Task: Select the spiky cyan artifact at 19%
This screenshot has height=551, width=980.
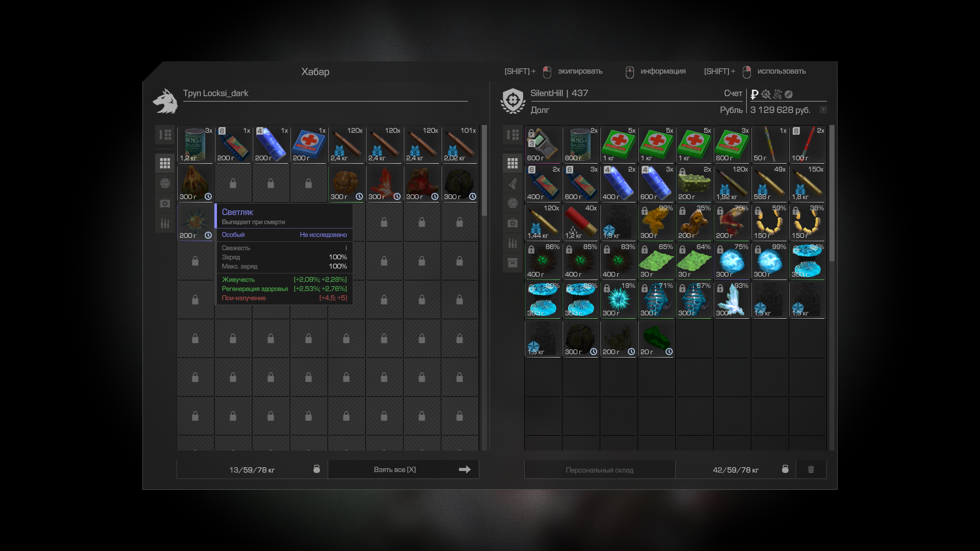Action: tap(619, 299)
